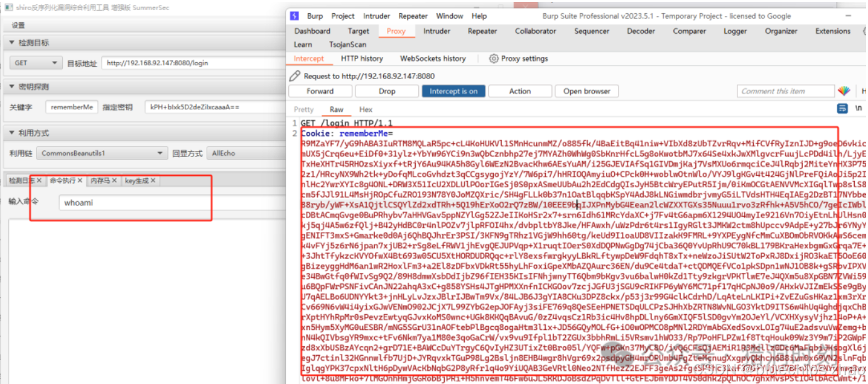
Task: Switch to the Organizer tab
Action: [781, 31]
